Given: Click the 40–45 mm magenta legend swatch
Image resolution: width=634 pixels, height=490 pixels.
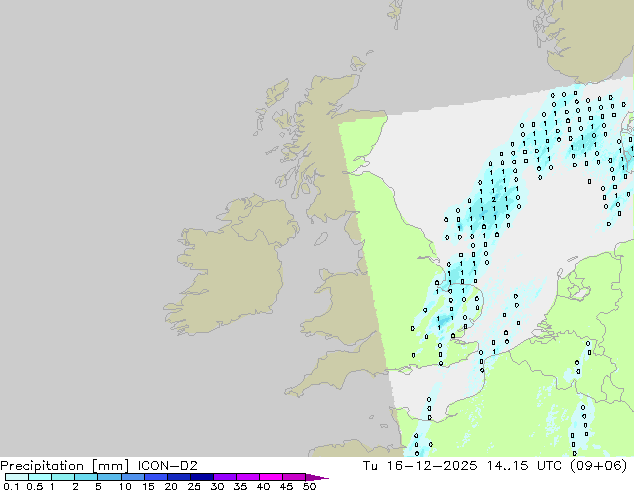Looking at the screenshot, I should click(271, 477).
